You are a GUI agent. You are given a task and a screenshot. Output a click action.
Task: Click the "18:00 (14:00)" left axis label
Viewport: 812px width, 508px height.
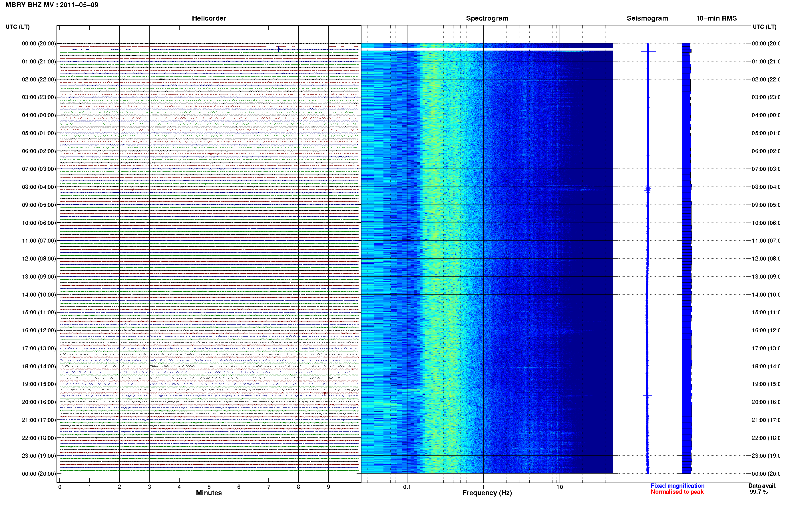coord(39,367)
